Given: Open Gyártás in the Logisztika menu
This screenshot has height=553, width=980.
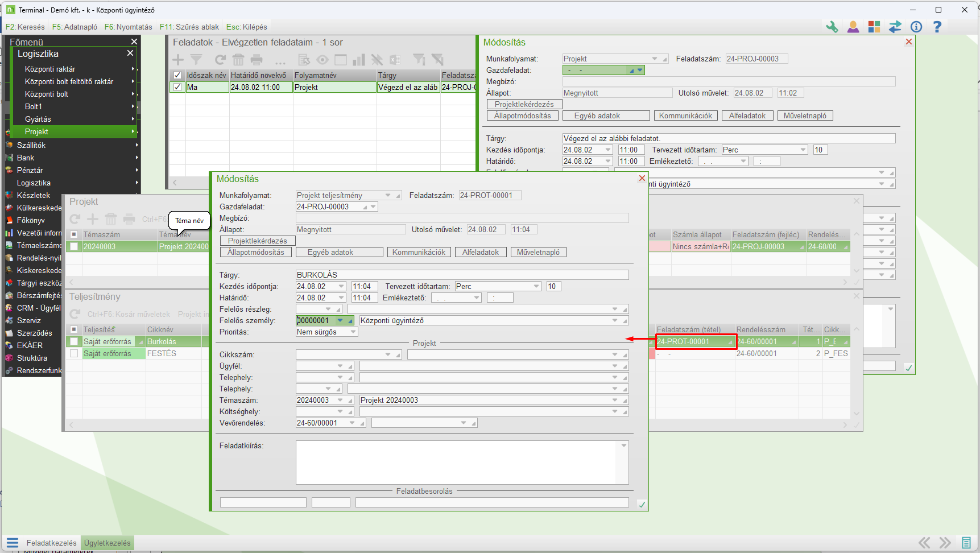Looking at the screenshot, I should (38, 119).
